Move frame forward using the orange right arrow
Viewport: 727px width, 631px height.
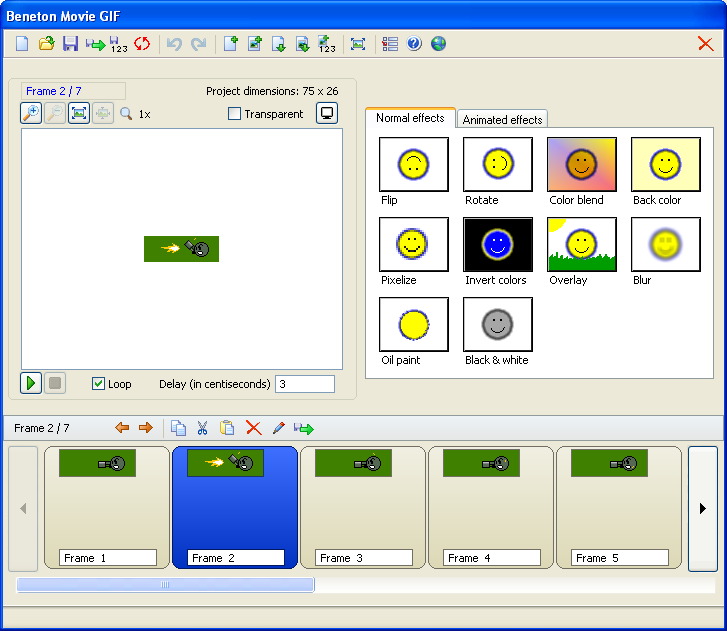(146, 428)
